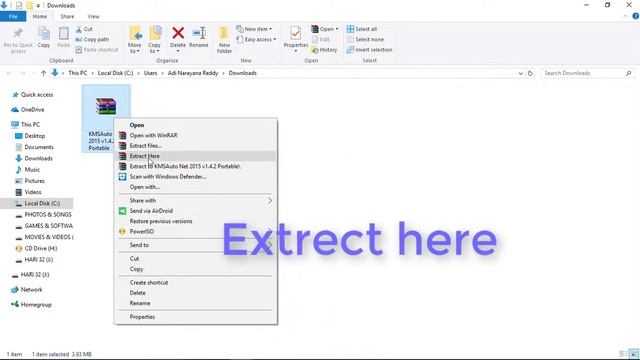Click the Search Downloads field
Screen dimensions: 640x360
(587, 73)
